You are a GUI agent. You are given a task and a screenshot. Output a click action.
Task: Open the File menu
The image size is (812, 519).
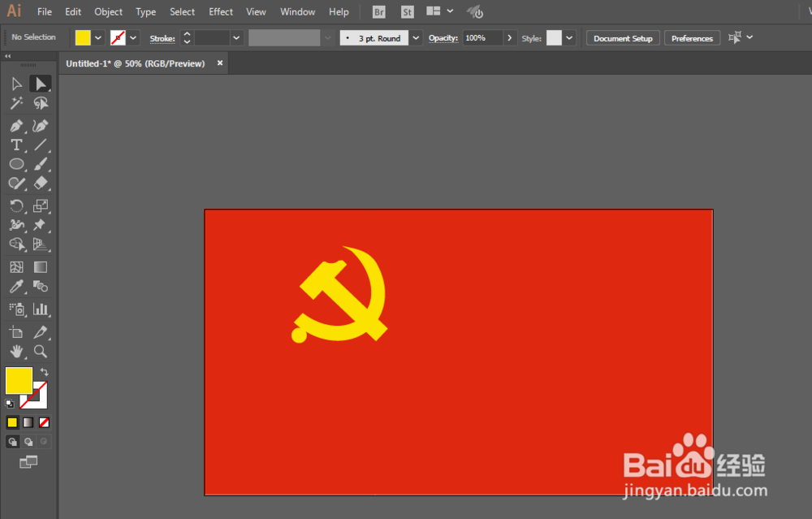45,12
